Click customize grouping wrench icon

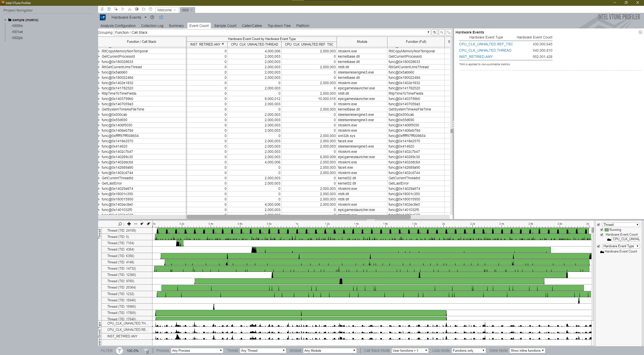point(435,32)
